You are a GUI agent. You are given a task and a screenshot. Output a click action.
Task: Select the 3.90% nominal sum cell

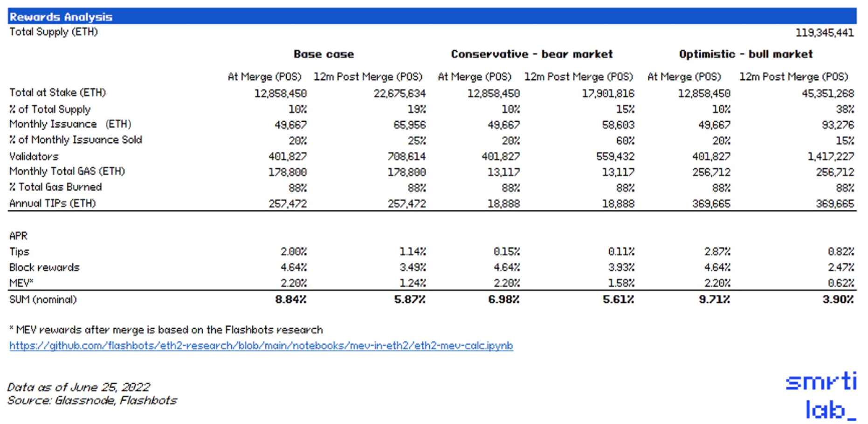point(838,299)
